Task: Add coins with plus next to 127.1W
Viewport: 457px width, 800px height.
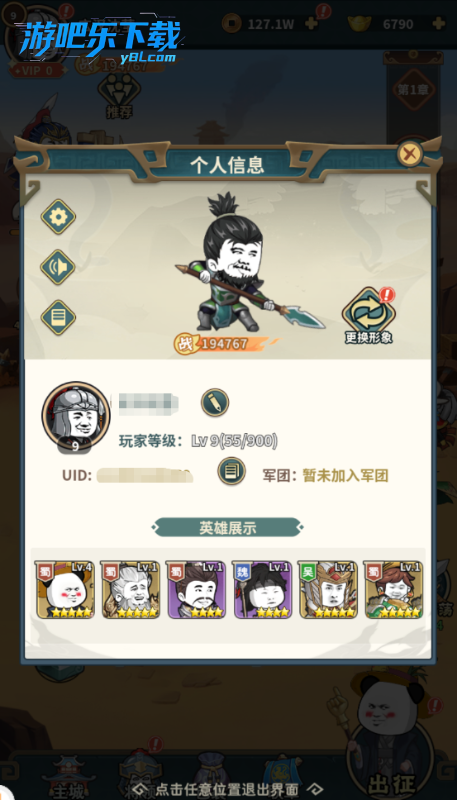Action: pos(311,23)
